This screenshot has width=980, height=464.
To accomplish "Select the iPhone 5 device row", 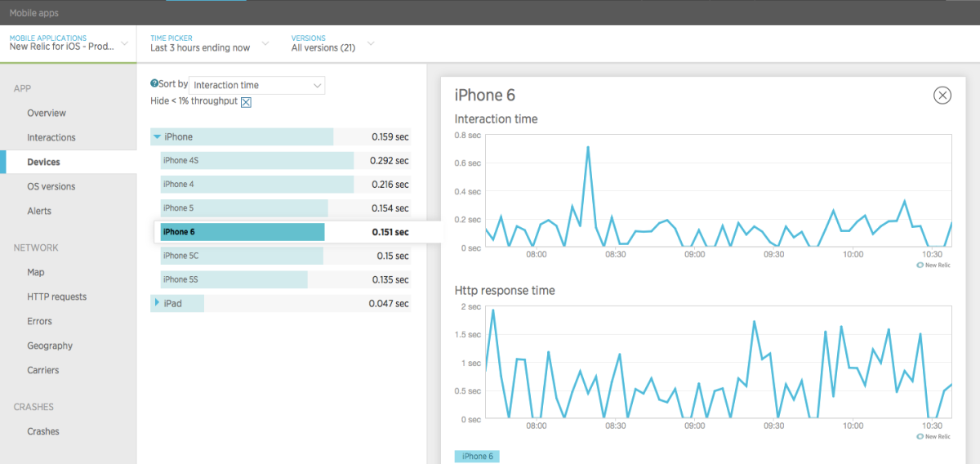I will pyautogui.click(x=285, y=208).
